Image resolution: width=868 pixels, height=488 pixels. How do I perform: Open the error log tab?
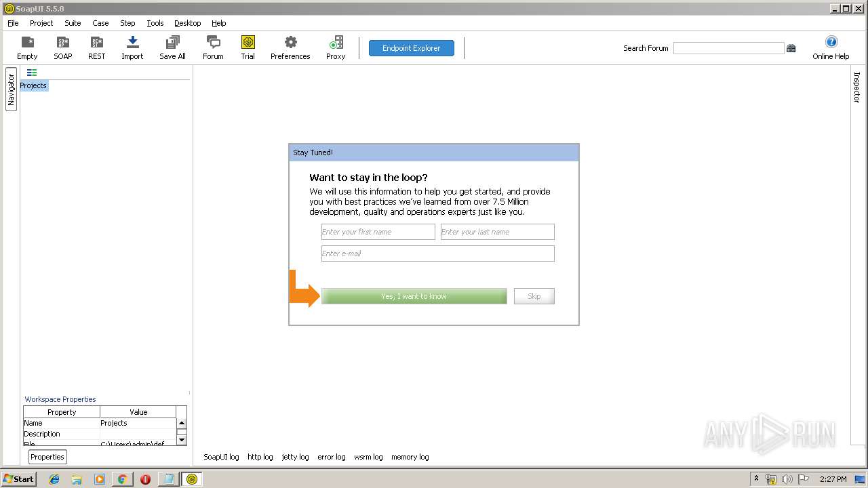tap(332, 457)
